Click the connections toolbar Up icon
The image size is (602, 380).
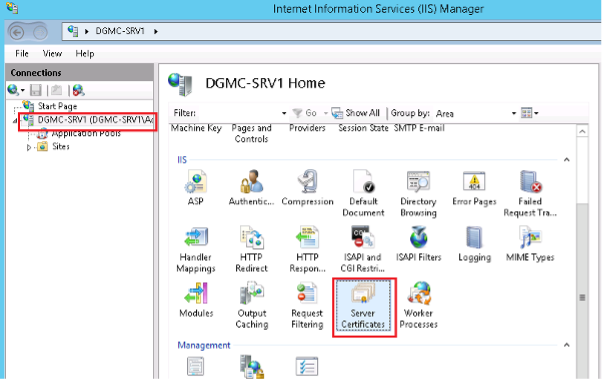pos(56,91)
